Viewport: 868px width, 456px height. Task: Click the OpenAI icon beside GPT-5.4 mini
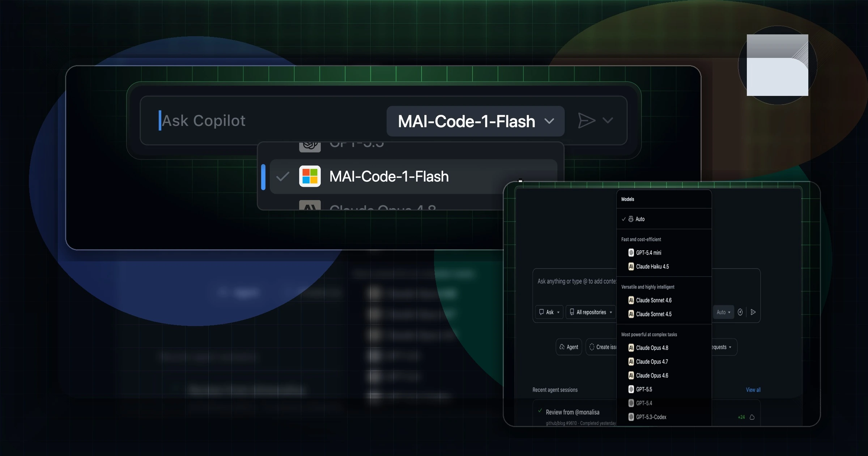click(x=631, y=253)
